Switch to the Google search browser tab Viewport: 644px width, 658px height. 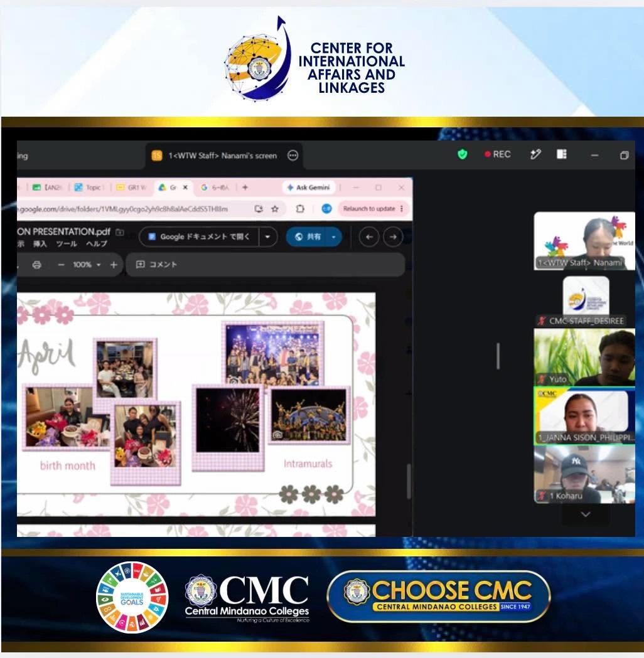coord(215,188)
